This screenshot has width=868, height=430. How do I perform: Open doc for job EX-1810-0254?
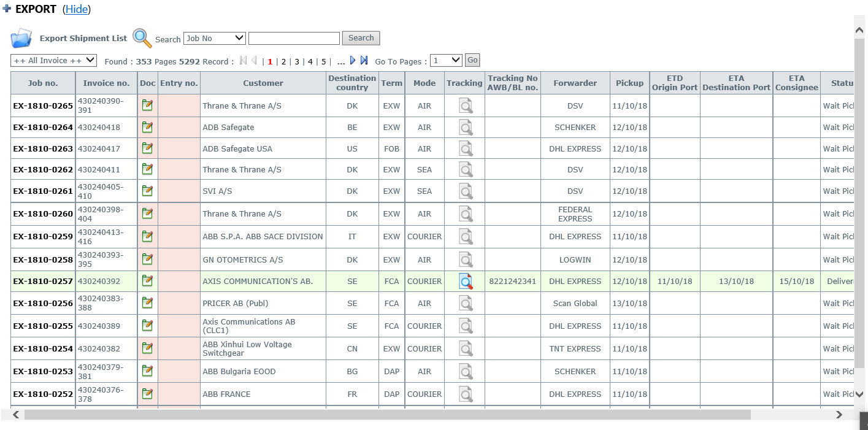point(147,348)
